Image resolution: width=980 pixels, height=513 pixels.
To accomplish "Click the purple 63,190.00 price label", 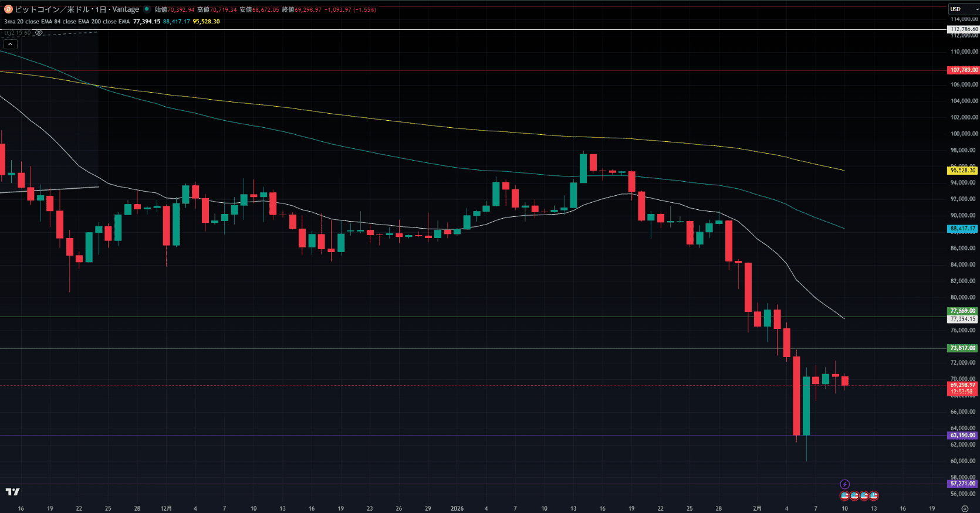I will point(962,436).
